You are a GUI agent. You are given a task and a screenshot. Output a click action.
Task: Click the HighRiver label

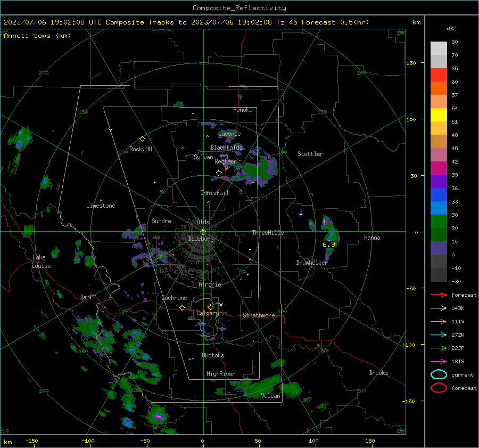(x=221, y=374)
